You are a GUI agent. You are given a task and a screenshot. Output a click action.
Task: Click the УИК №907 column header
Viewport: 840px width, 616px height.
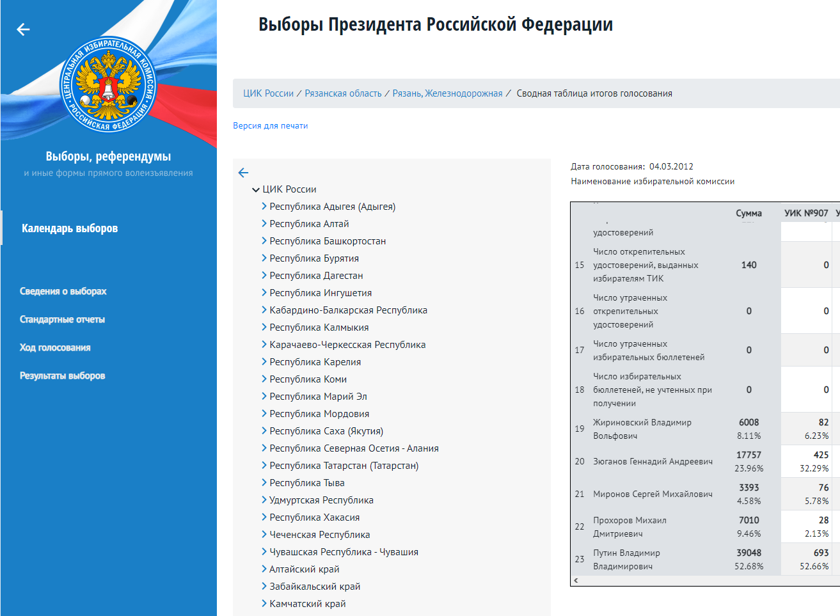click(x=806, y=214)
